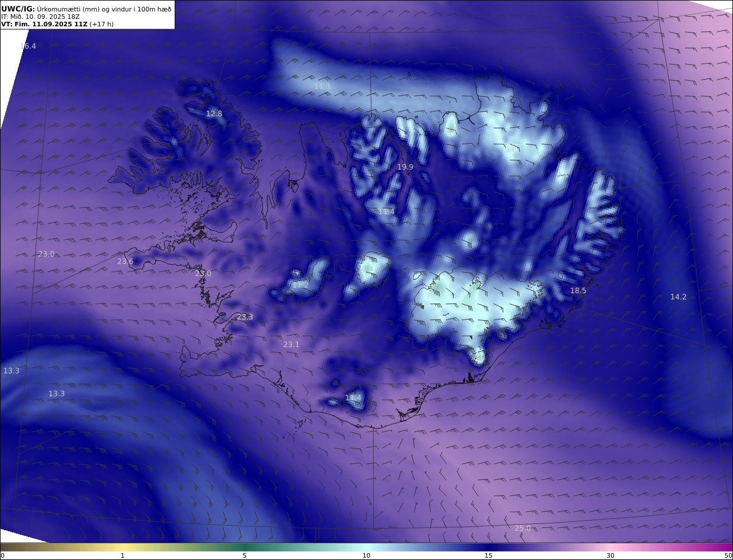Viewport: 733px width, 560px height.
Task: Click the 25.0 value label
Action: pyautogui.click(x=522, y=528)
